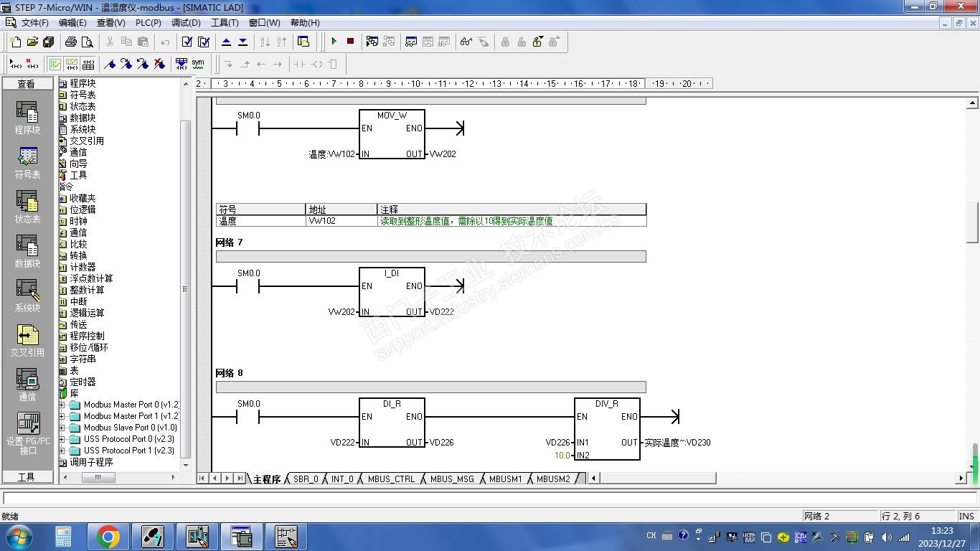The width and height of the screenshot is (980, 551).
Task: Open 交叉引用 in the navigation bar
Action: (x=27, y=342)
